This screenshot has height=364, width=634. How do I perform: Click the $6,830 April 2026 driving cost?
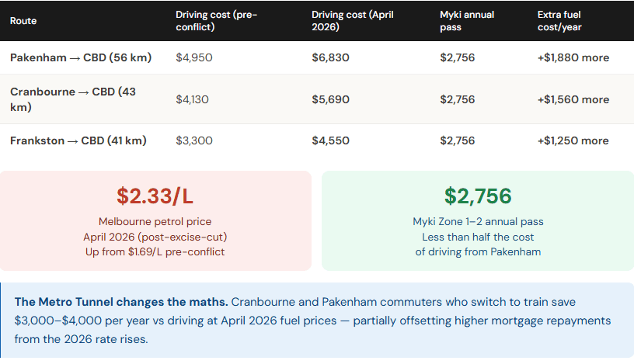click(x=330, y=57)
